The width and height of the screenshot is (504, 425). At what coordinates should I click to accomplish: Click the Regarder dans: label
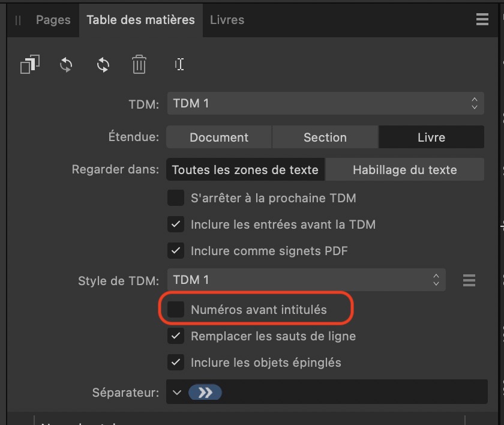[x=115, y=169]
